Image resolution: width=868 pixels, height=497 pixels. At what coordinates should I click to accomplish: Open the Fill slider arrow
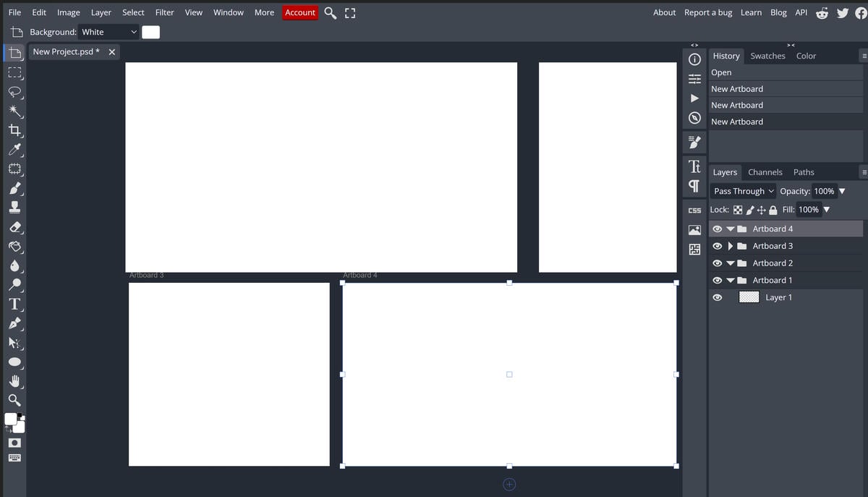(x=827, y=210)
